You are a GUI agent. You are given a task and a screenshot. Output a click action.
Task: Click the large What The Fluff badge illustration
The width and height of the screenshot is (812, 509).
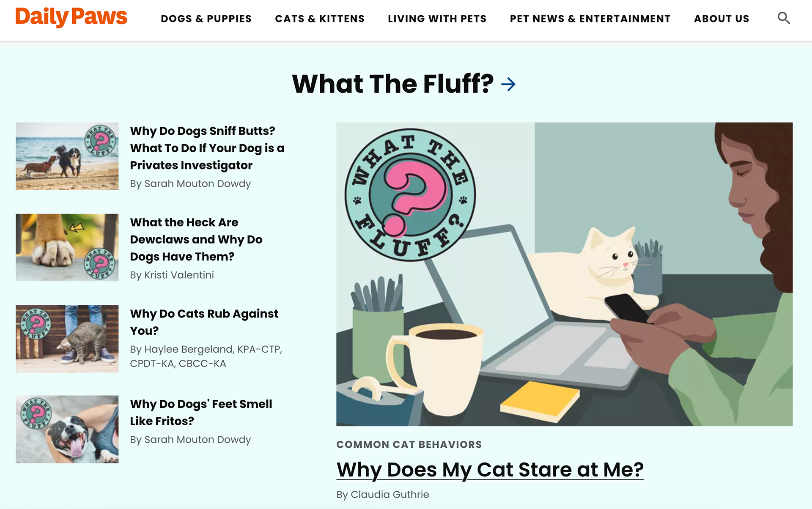[410, 195]
